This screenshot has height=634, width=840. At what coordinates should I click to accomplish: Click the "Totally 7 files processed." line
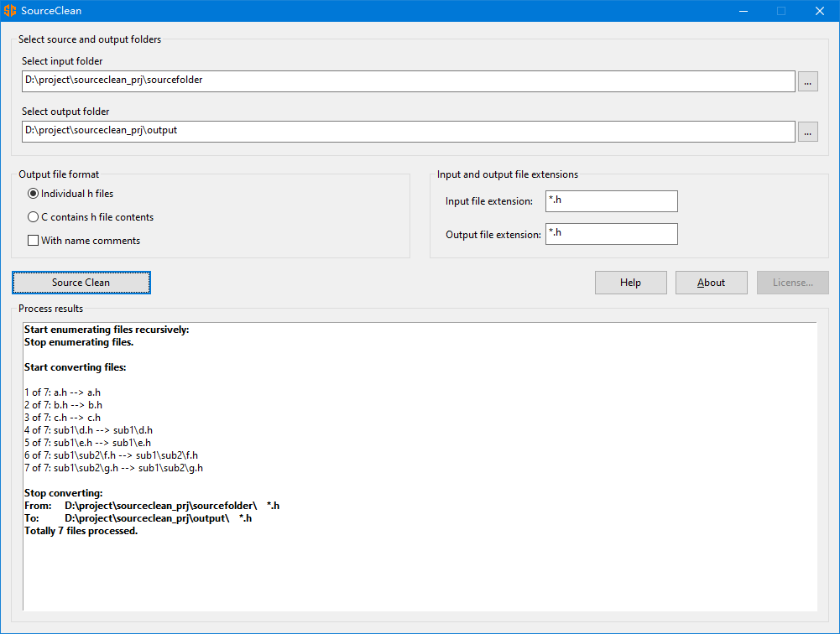point(81,531)
